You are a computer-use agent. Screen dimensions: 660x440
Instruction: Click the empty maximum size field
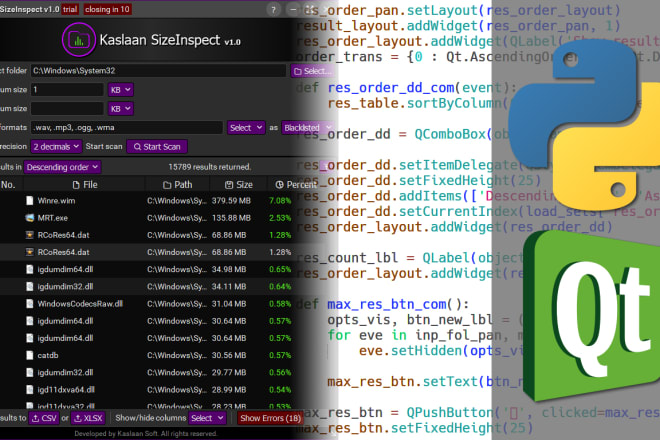67,109
